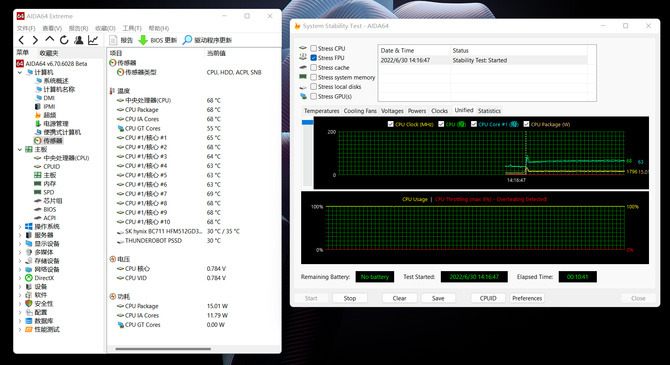Screen dimensions: 670x365
Task: Expand the 多媒体 tree node
Action: click(20, 252)
